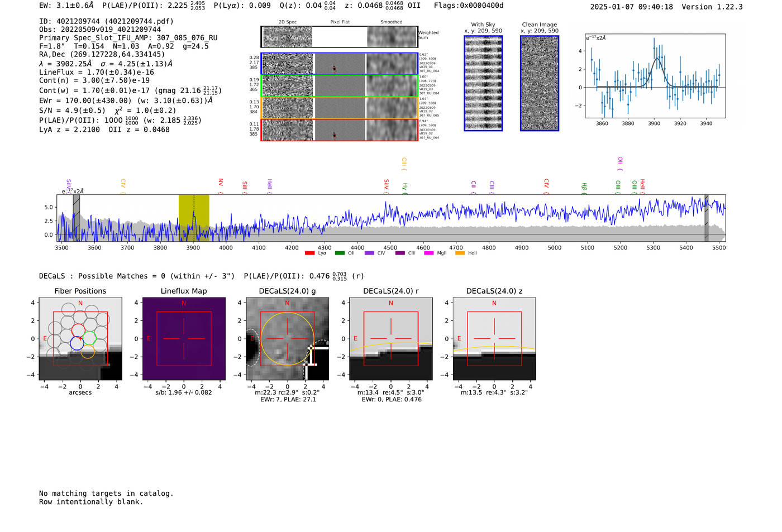Click the LineFlux = 1.70(±0.34)e-16 text

click(96, 72)
